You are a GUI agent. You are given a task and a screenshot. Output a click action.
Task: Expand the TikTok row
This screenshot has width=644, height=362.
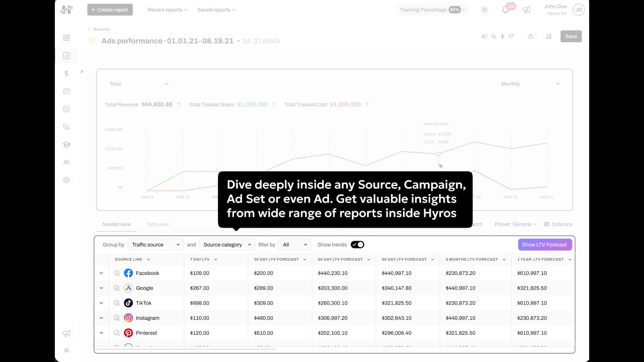point(101,303)
